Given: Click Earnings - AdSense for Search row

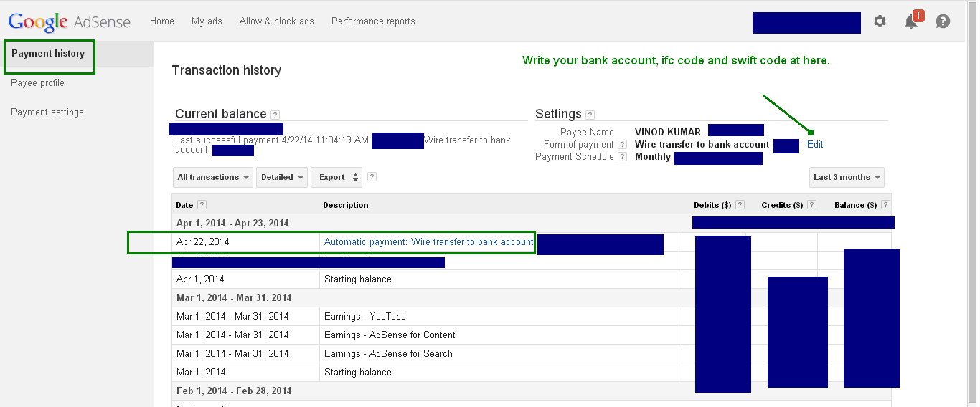Looking at the screenshot, I should [x=388, y=354].
